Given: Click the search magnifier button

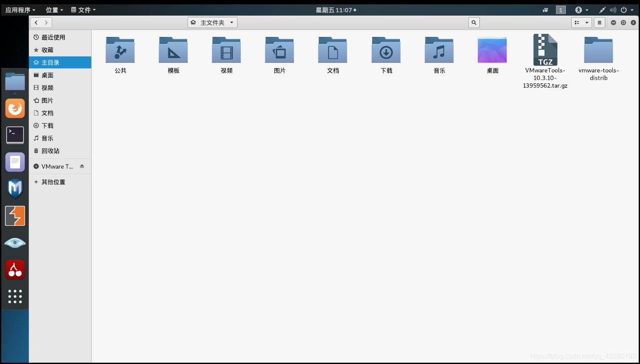Looking at the screenshot, I should (x=474, y=23).
